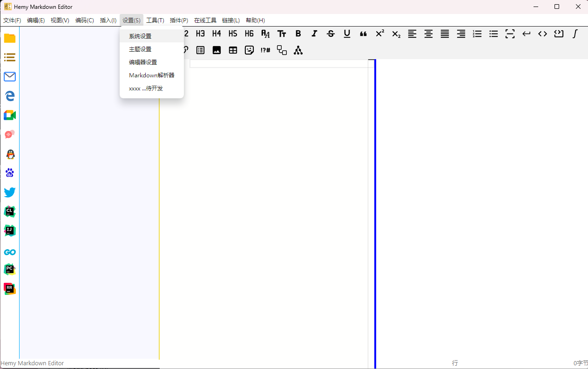
Task: Click the Bold formatting icon
Action: point(298,34)
